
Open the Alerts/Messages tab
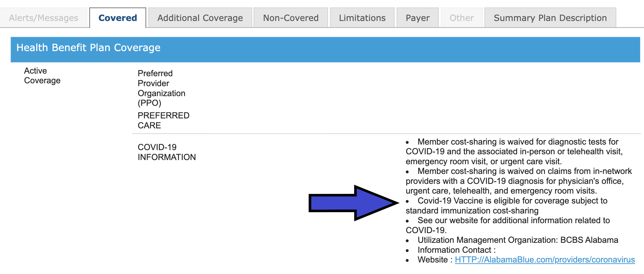(x=43, y=18)
